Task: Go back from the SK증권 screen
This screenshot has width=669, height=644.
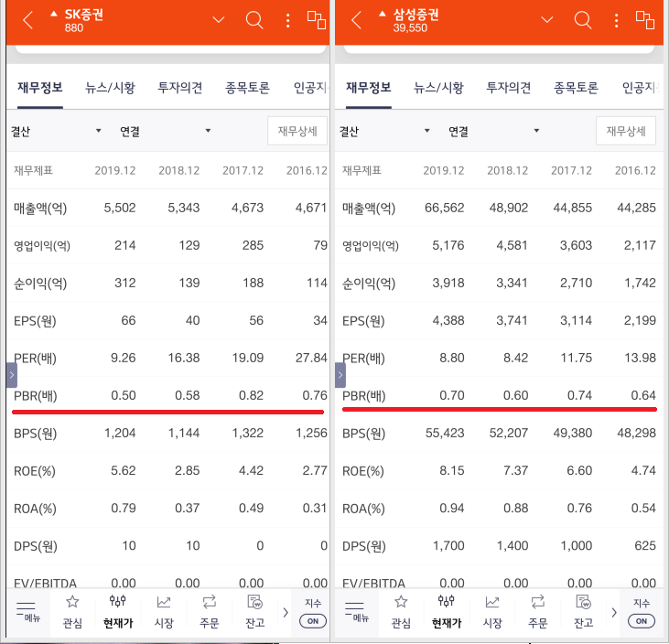Action: 28,20
